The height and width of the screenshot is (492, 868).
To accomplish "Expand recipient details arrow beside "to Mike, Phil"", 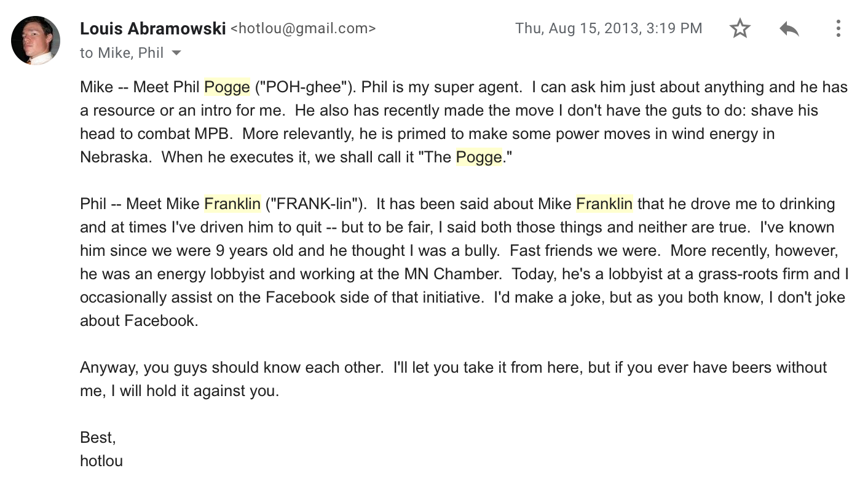I will (x=176, y=53).
